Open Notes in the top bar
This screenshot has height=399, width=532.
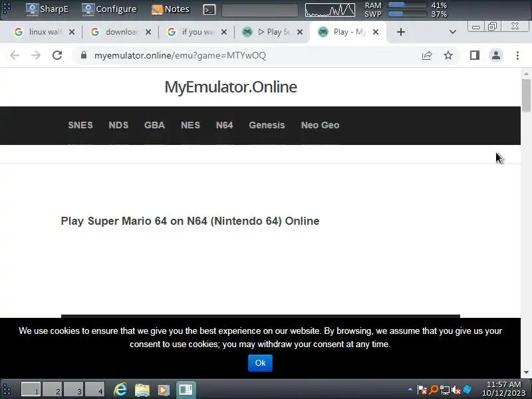(x=170, y=9)
